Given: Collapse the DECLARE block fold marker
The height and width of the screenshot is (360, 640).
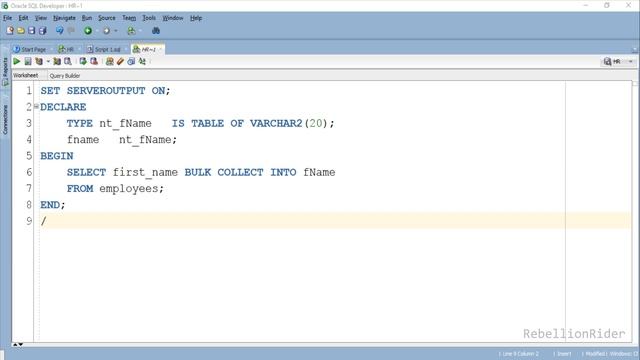Looking at the screenshot, I should [x=36, y=107].
